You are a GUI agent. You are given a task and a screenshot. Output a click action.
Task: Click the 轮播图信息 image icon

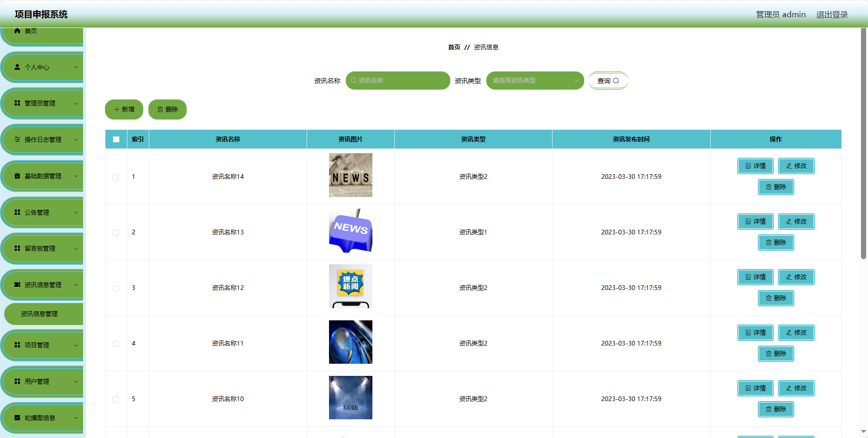point(17,417)
